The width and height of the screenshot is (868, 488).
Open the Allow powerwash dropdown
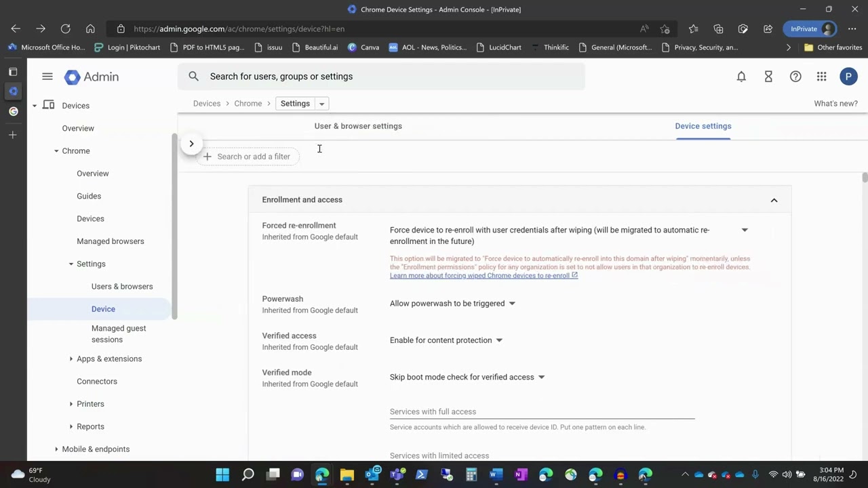(x=453, y=304)
